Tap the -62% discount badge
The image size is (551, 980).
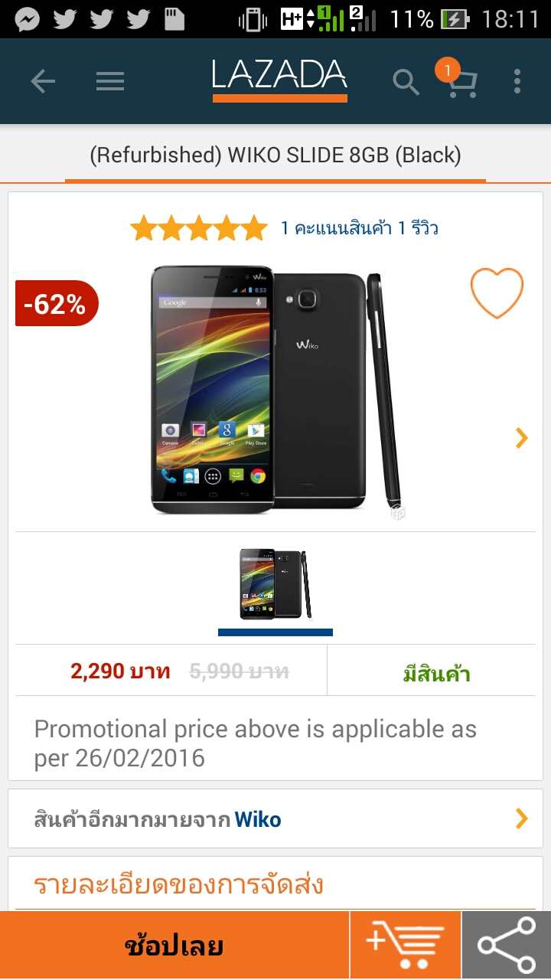[x=57, y=304]
